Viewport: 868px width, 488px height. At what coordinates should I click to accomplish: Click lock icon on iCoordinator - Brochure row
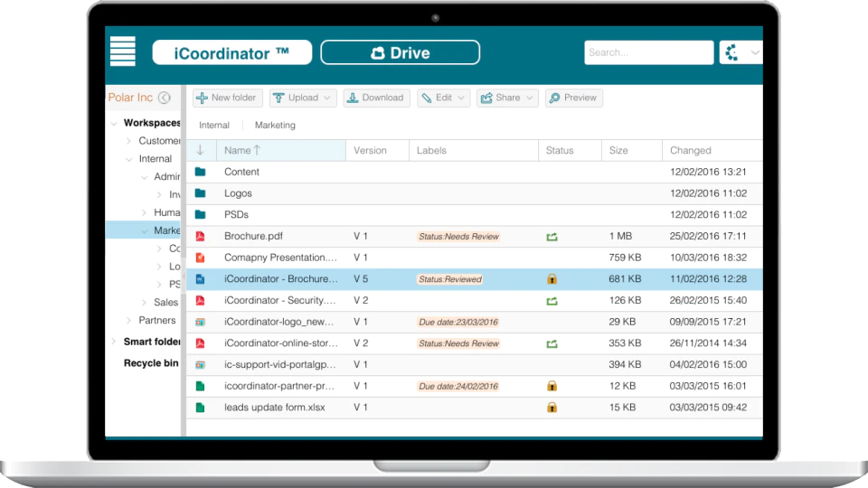552,279
